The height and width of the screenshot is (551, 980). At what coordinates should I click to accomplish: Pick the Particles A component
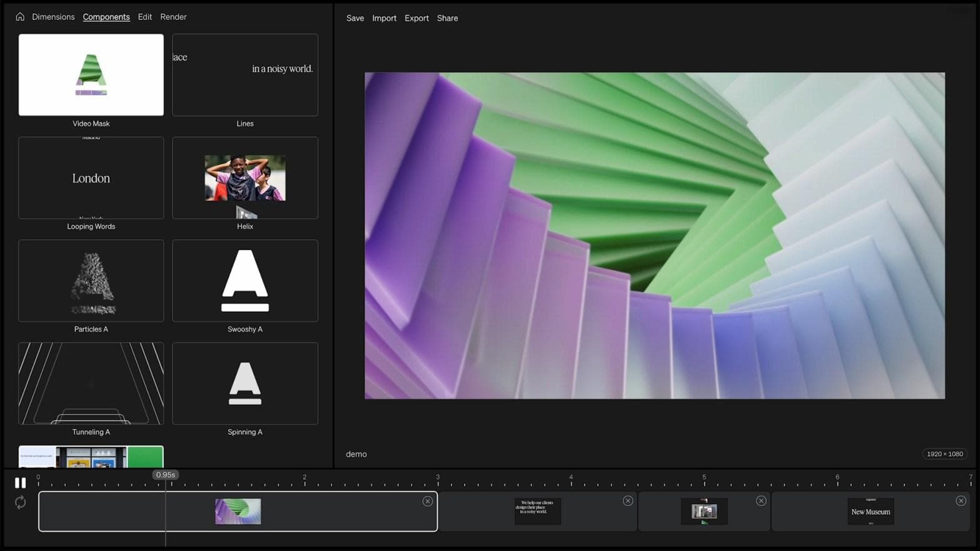91,280
